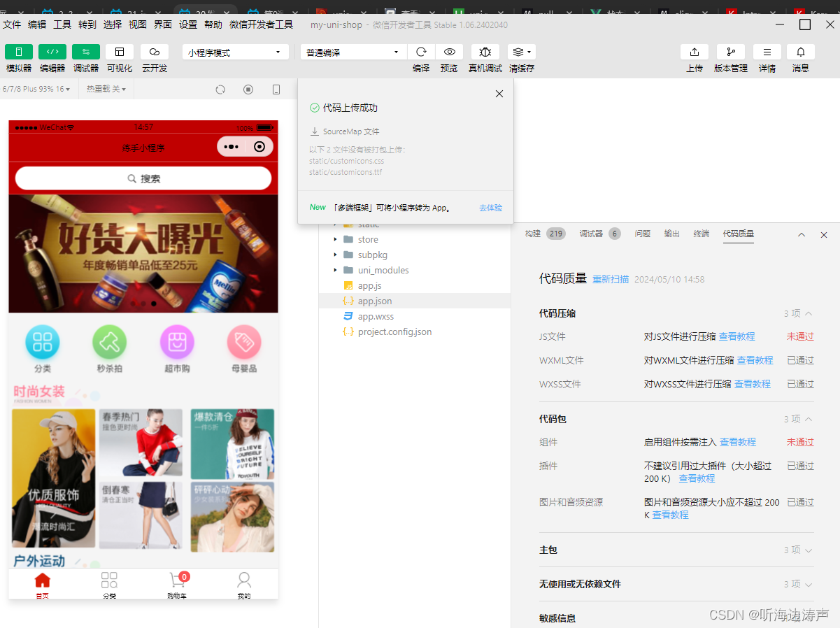Image resolution: width=840 pixels, height=628 pixels.
Task: Click the 编译 compile icon
Action: [421, 51]
